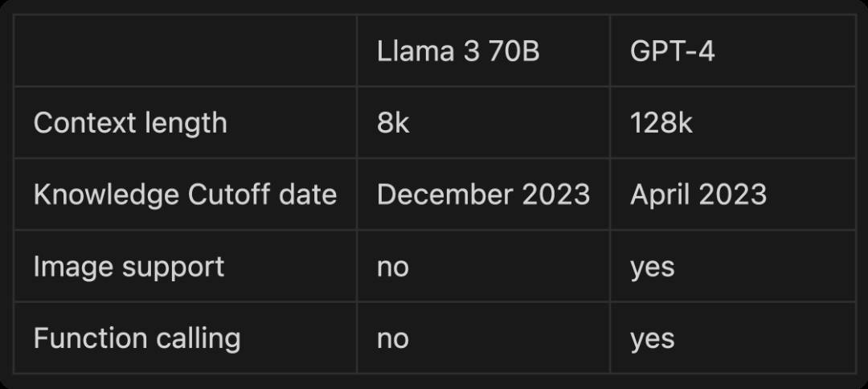The width and height of the screenshot is (868, 389).
Task: Click "no" in the Function calling row
Action: coord(392,339)
